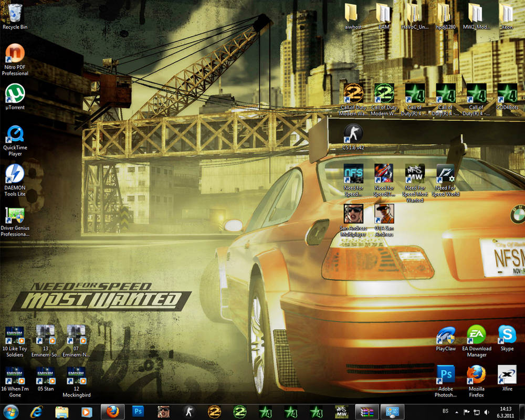This screenshot has width=525, height=420.
Task: Click the volume speaker icon in tray
Action: 487,412
